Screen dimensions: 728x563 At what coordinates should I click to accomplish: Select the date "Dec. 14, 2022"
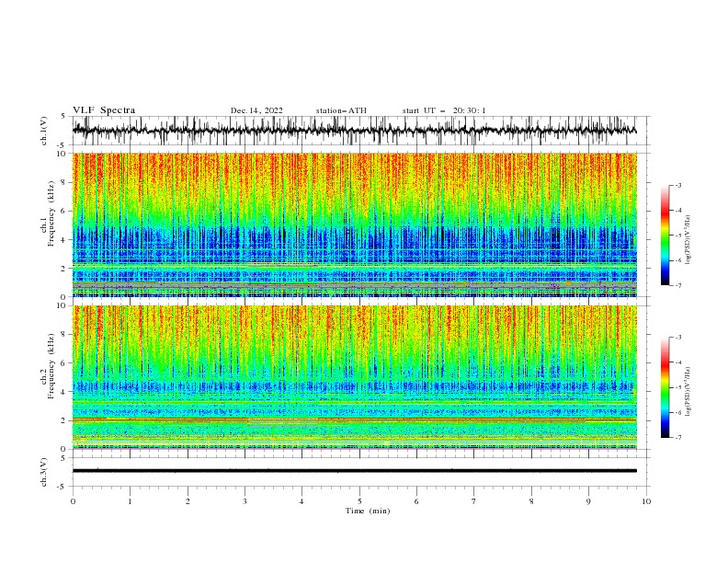256,110
